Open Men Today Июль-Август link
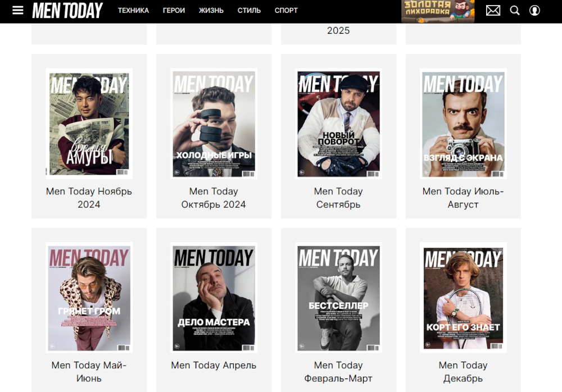This screenshot has height=392, width=562. [x=463, y=198]
